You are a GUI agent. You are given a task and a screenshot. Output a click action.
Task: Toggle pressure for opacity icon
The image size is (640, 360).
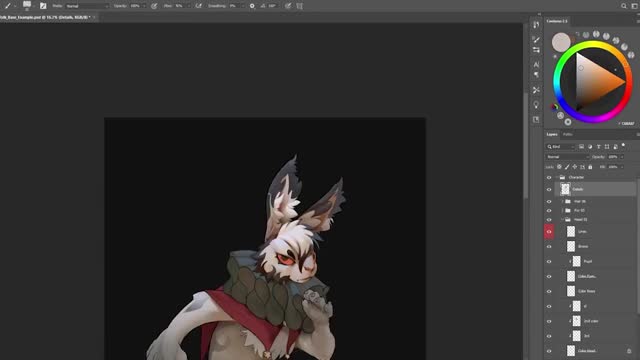(x=154, y=6)
